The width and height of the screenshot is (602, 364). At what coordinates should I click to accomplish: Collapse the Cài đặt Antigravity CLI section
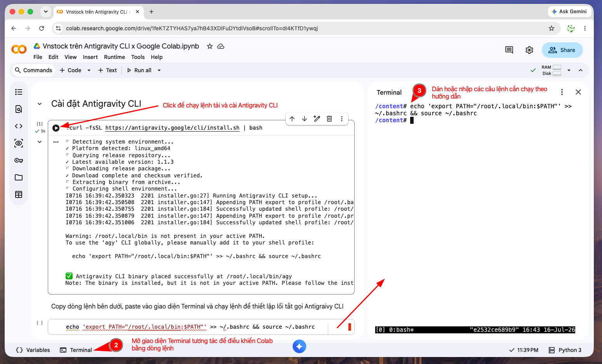click(x=40, y=104)
